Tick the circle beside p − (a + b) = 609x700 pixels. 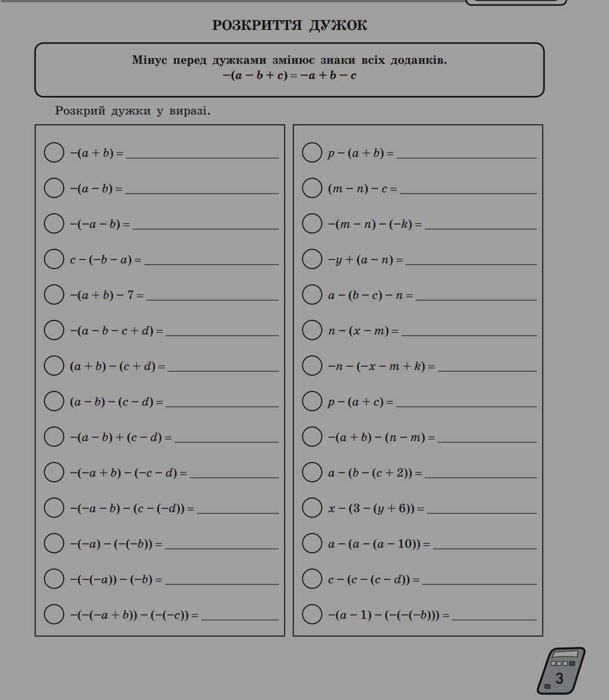click(x=312, y=152)
